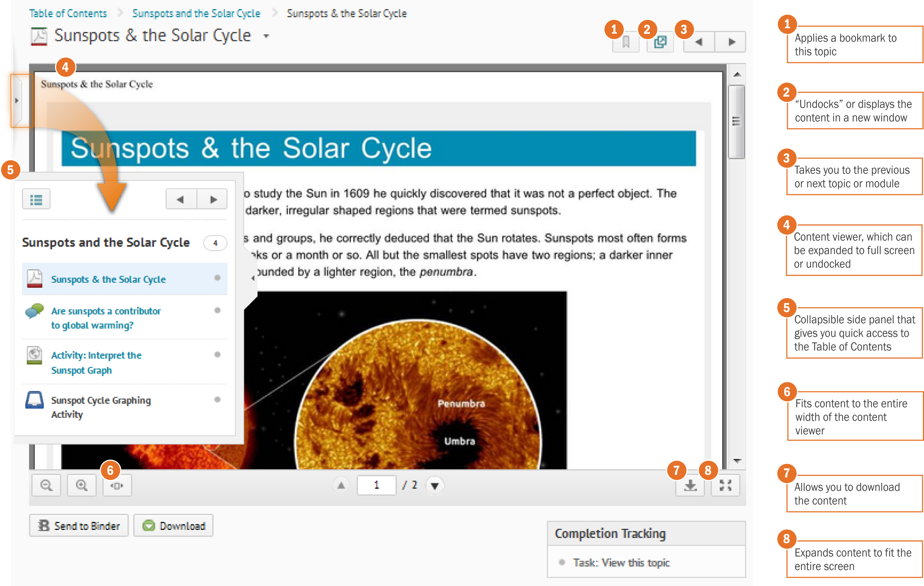Undock content into a new window
Screen dimensions: 924x586
pos(660,42)
